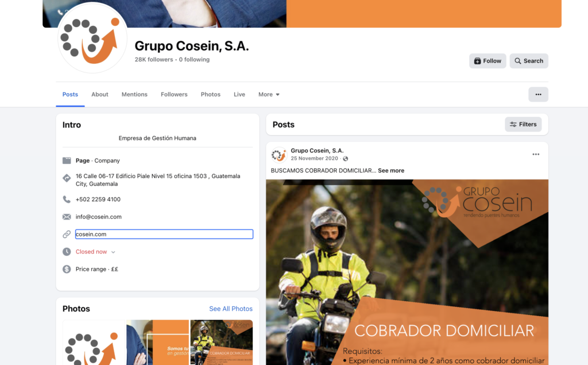This screenshot has height=365, width=588.
Task: Click See more on the COBRADOR DOMICILIAR post
Action: pyautogui.click(x=391, y=170)
